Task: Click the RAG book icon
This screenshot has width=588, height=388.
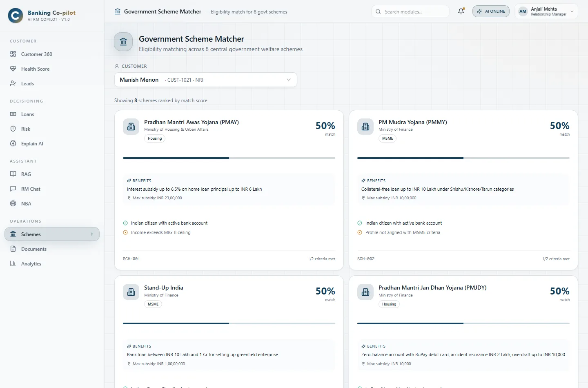Action: pyautogui.click(x=13, y=174)
